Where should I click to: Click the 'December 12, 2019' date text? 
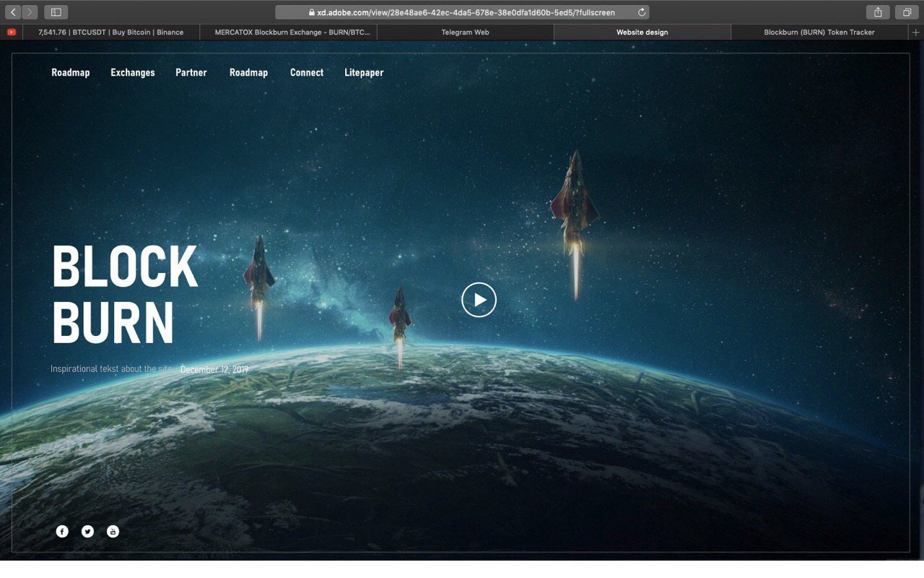click(214, 370)
